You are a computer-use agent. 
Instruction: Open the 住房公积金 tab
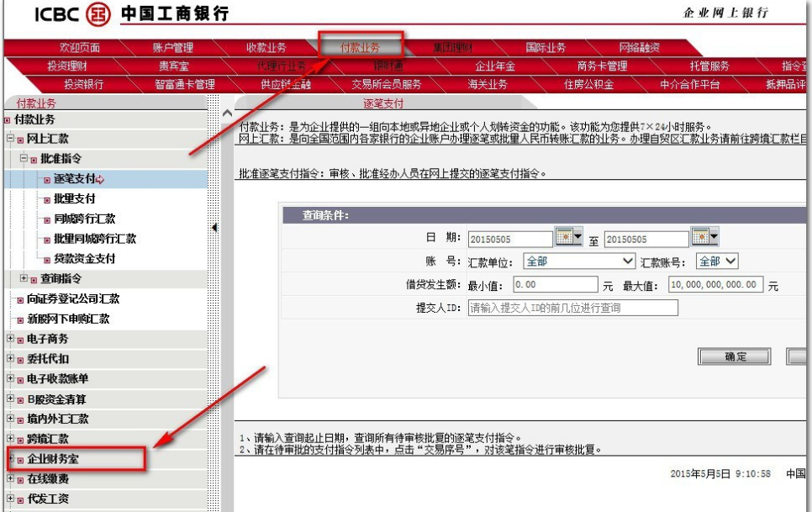[588, 84]
